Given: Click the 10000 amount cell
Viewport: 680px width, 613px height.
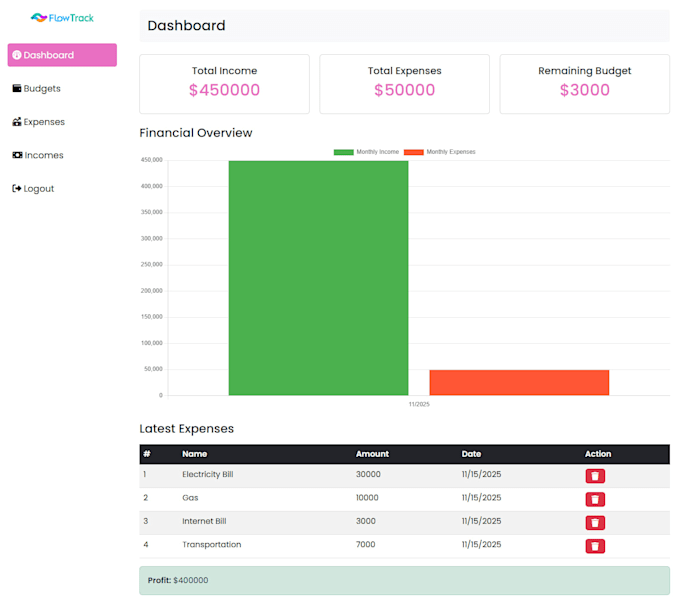Looking at the screenshot, I should click(367, 498).
